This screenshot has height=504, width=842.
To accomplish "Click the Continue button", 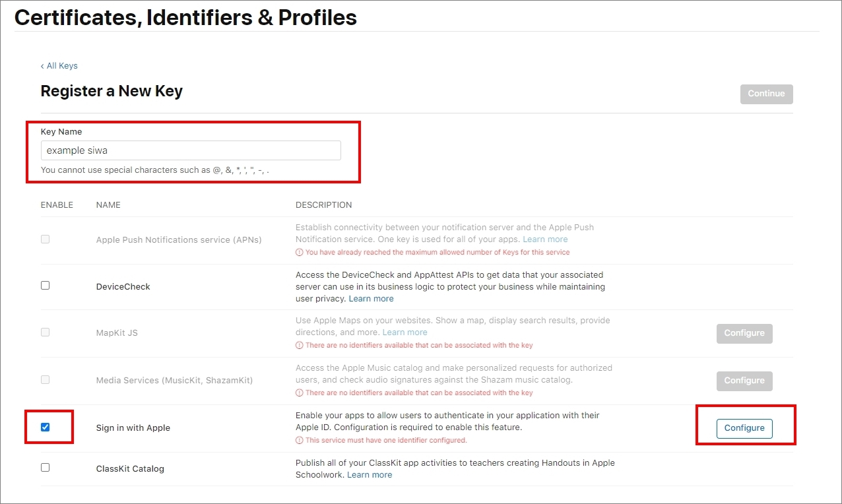I will [766, 94].
